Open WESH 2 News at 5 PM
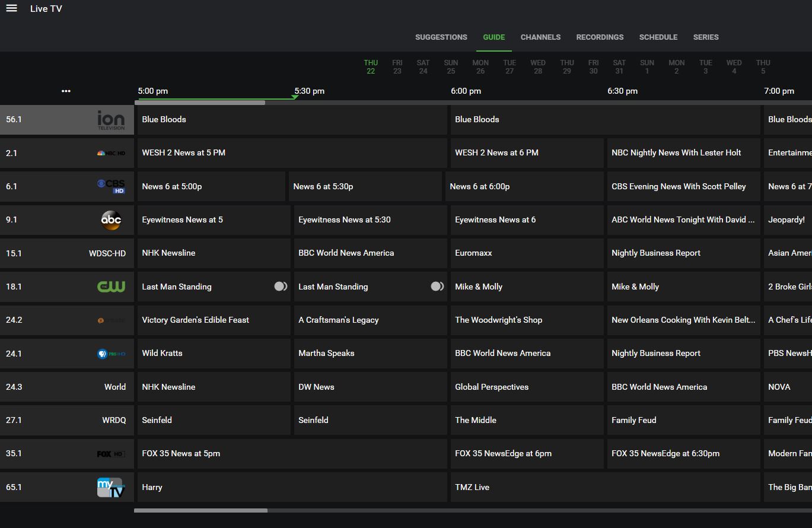812x528 pixels. coord(292,152)
